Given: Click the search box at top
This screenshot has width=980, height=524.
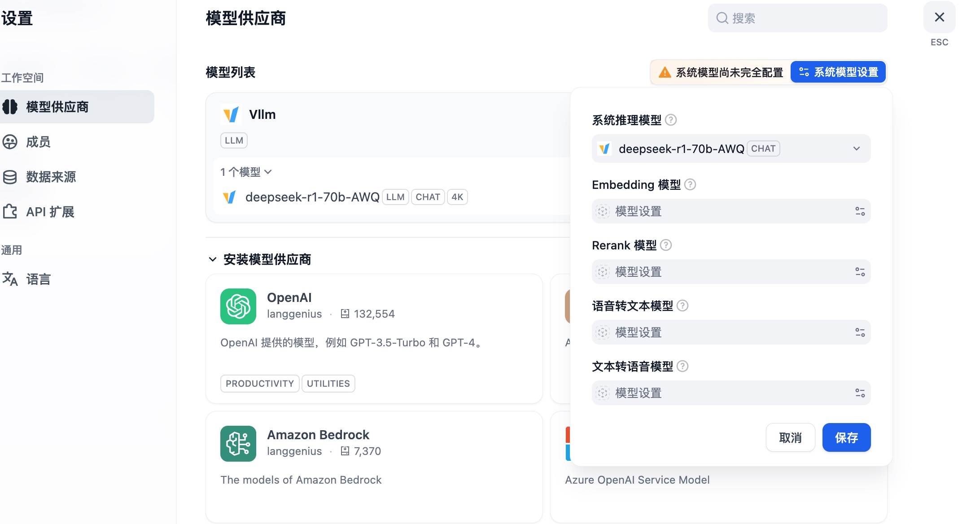Looking at the screenshot, I should click(x=797, y=18).
